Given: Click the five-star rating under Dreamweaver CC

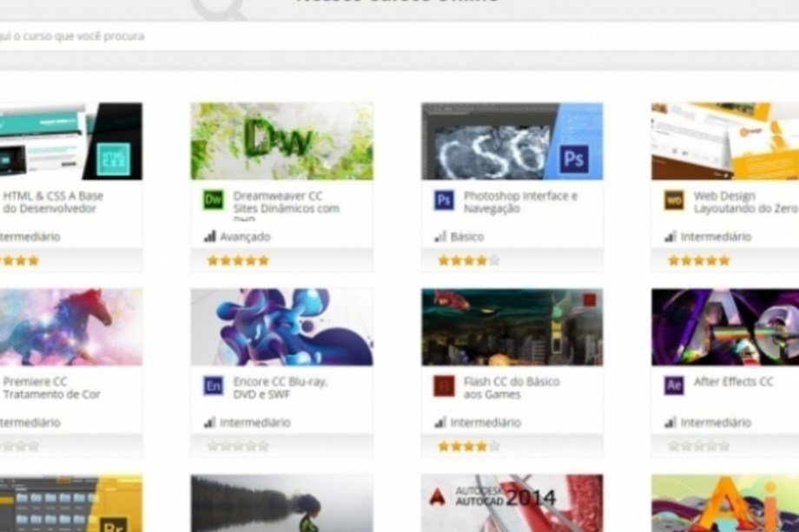Looking at the screenshot, I should [x=238, y=260].
